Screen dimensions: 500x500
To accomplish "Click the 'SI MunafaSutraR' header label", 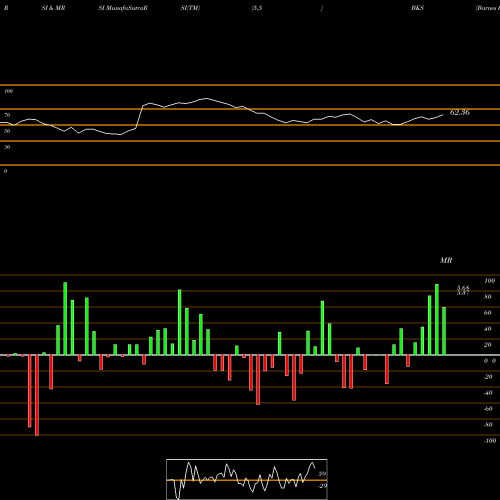I will tap(123, 8).
